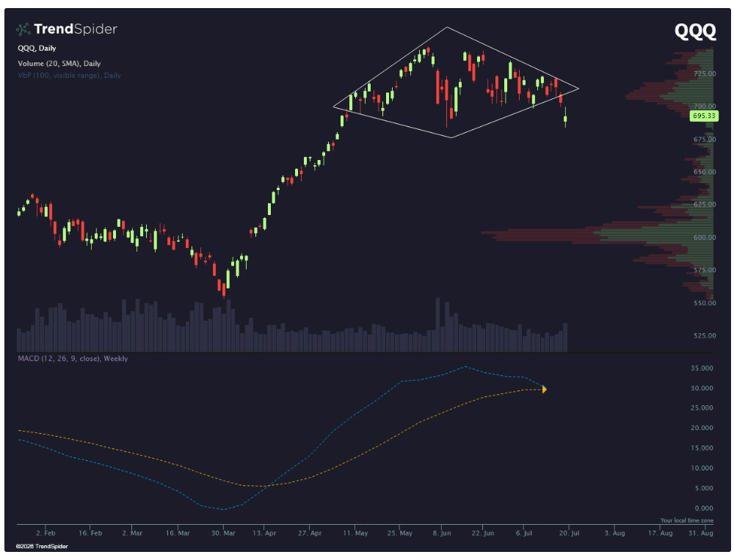Click the 700.00 price axis label
This screenshot has height=560, width=734.
click(705, 106)
